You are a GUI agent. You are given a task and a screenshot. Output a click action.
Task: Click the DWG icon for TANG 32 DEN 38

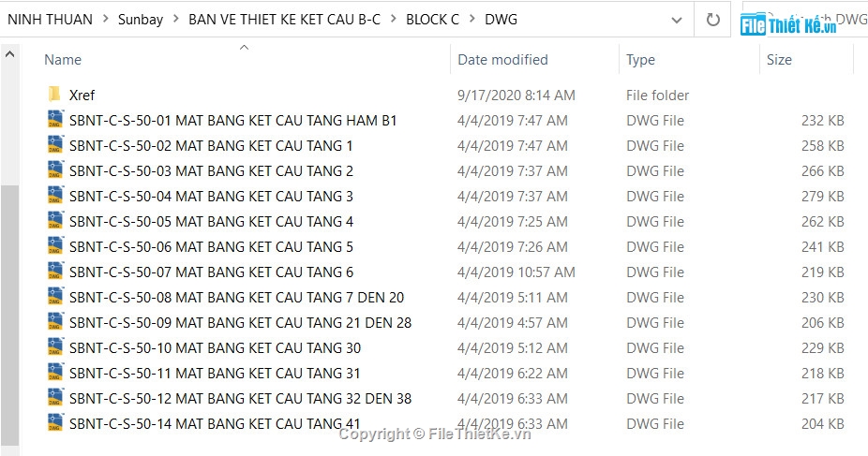click(54, 398)
